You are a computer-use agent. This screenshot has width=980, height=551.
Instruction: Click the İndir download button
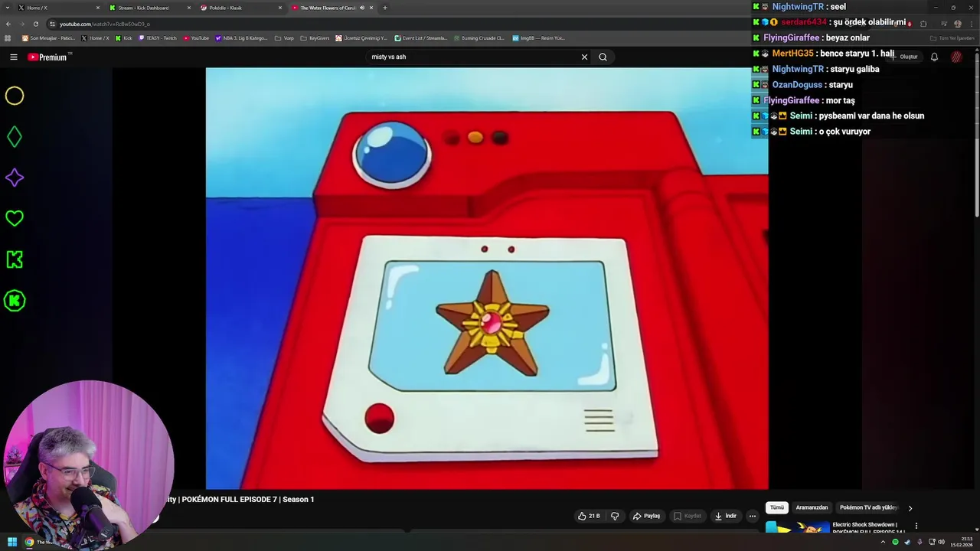726,516
